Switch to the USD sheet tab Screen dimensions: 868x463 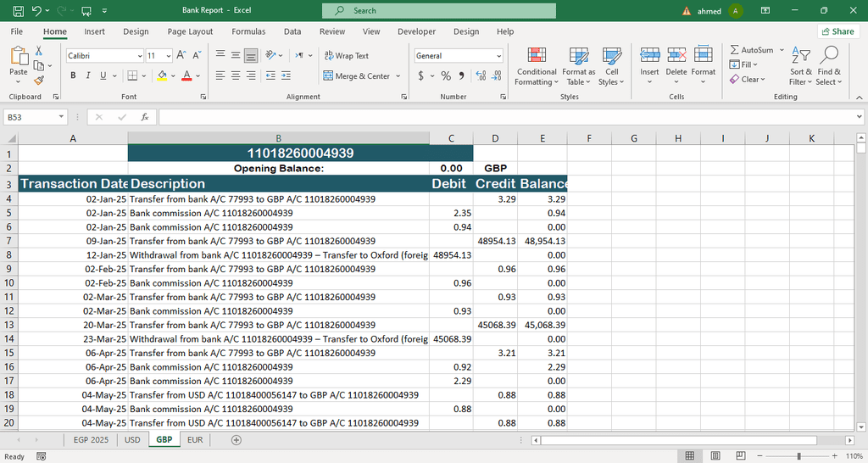coord(132,440)
